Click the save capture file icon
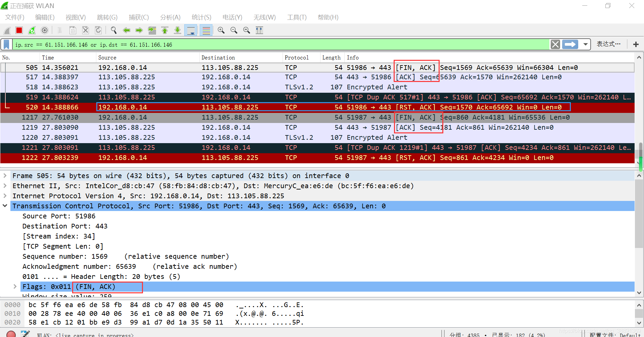 tap(72, 31)
